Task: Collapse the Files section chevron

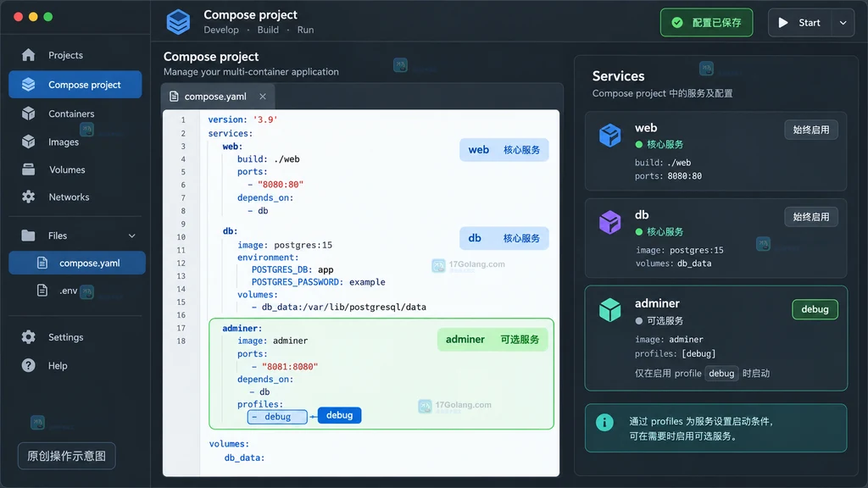Action: (131, 236)
